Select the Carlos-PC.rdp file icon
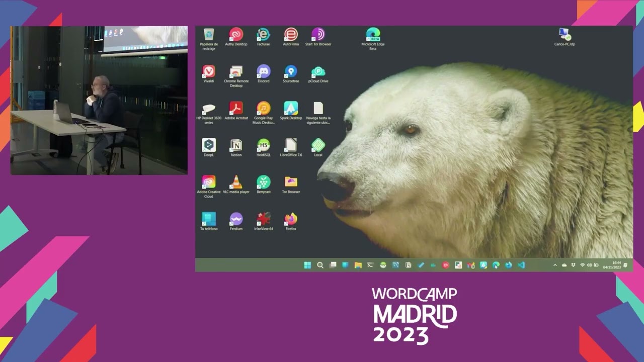Screen dimensions: 644x362 coord(565,37)
